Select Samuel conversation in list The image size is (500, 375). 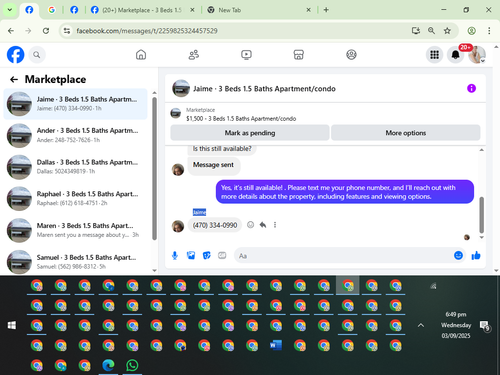point(75,262)
